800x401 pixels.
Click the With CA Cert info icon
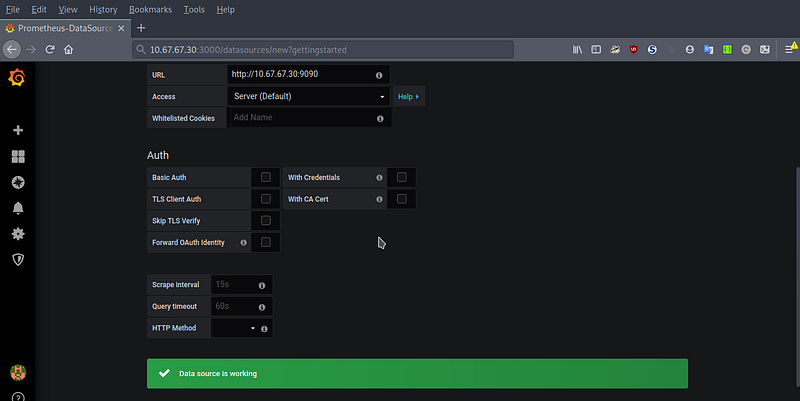379,199
